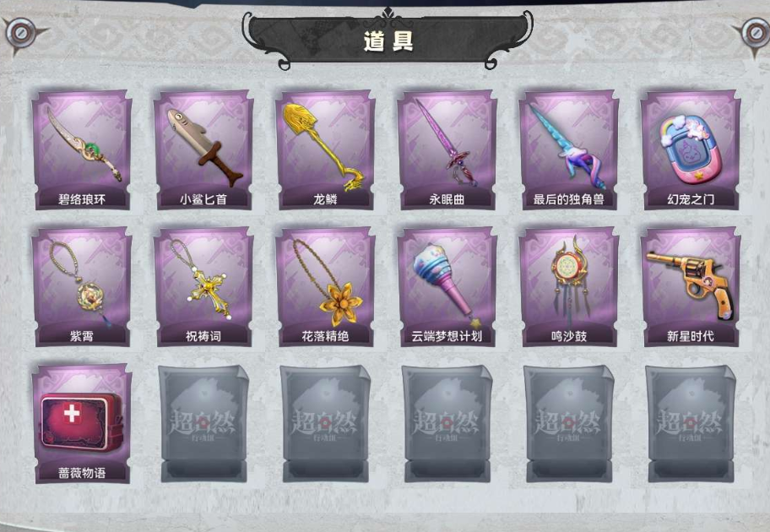Select the 鸣沙鼓 drum item

(569, 287)
